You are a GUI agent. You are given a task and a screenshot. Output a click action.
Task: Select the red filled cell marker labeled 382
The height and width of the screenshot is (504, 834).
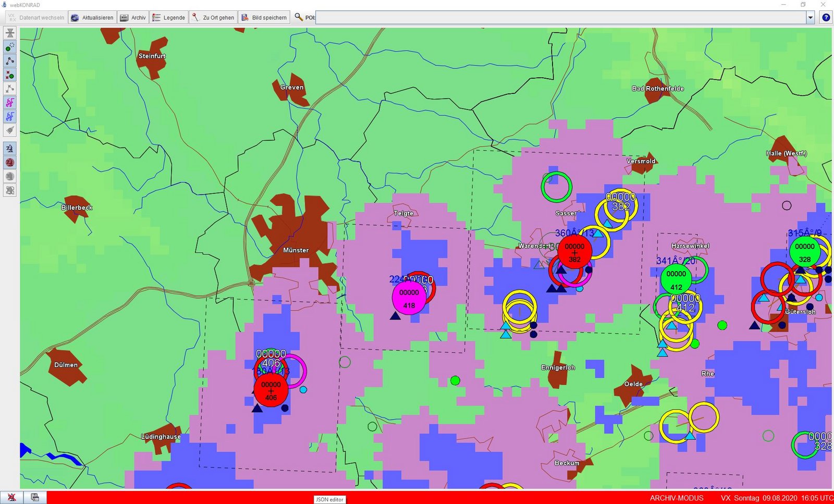click(x=574, y=252)
